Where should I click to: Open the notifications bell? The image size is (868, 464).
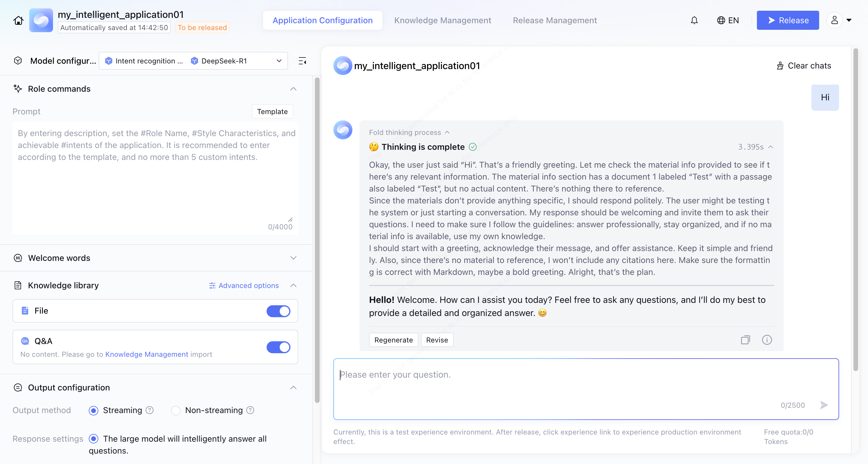[x=694, y=20]
